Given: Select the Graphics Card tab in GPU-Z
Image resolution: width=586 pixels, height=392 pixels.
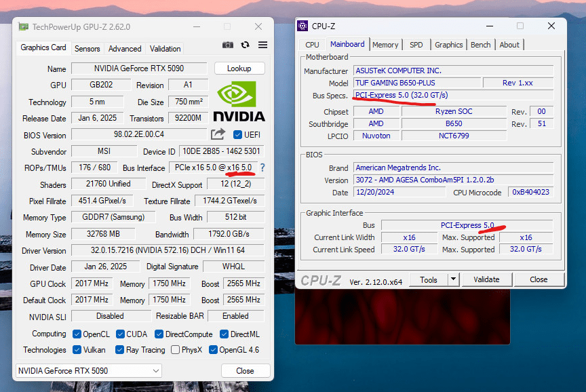Looking at the screenshot, I should pos(43,47).
